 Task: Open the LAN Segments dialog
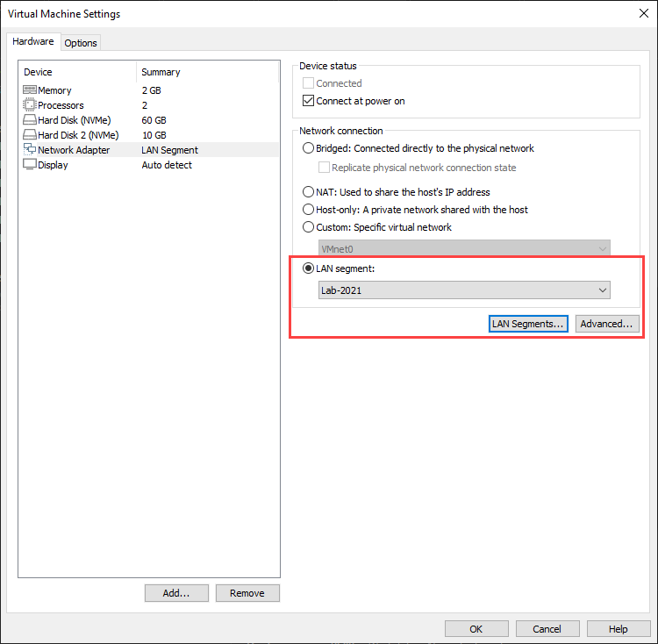click(528, 324)
